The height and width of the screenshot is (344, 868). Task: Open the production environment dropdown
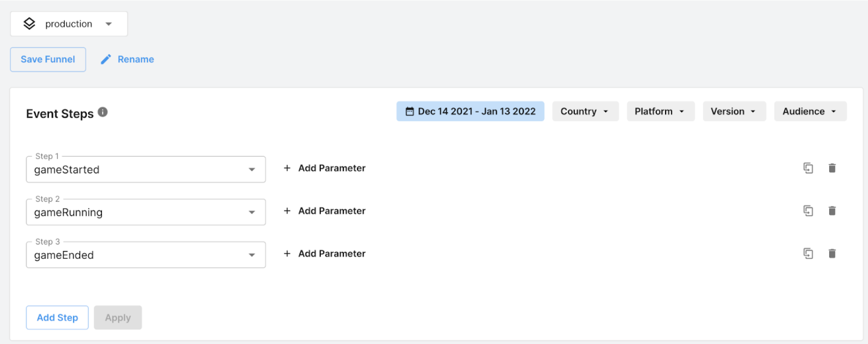pyautogui.click(x=109, y=24)
